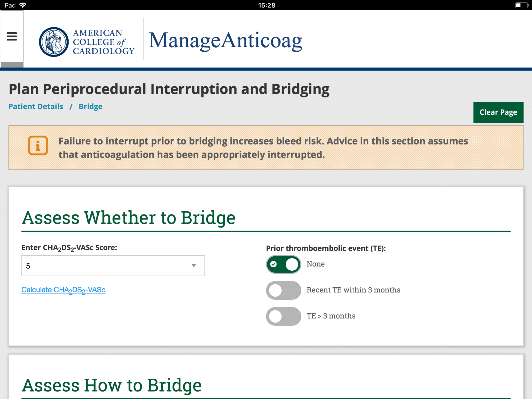The width and height of the screenshot is (532, 399).
Task: Enable the TE > 3 months toggle
Action: [283, 316]
